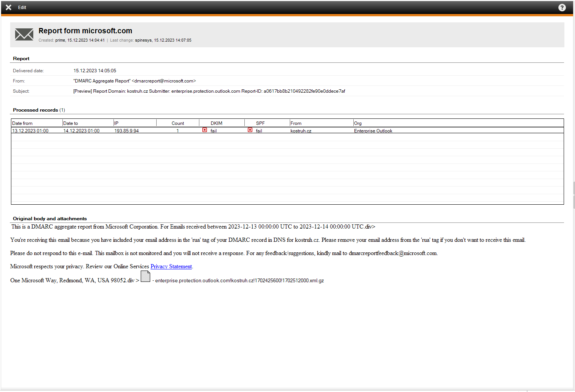Sort by the Org column header

458,123
